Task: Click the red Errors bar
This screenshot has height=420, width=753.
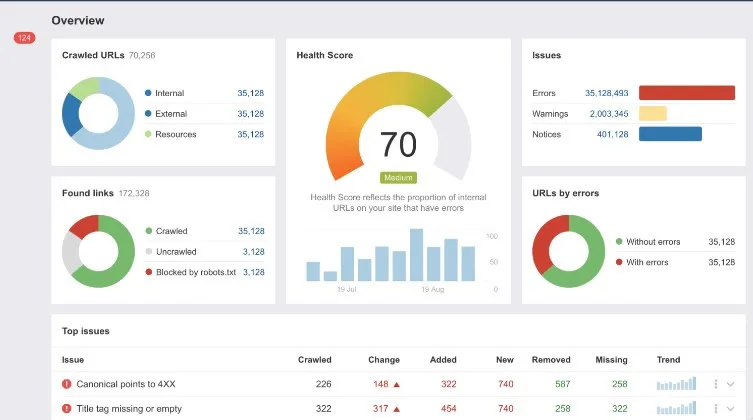Action: click(x=687, y=93)
